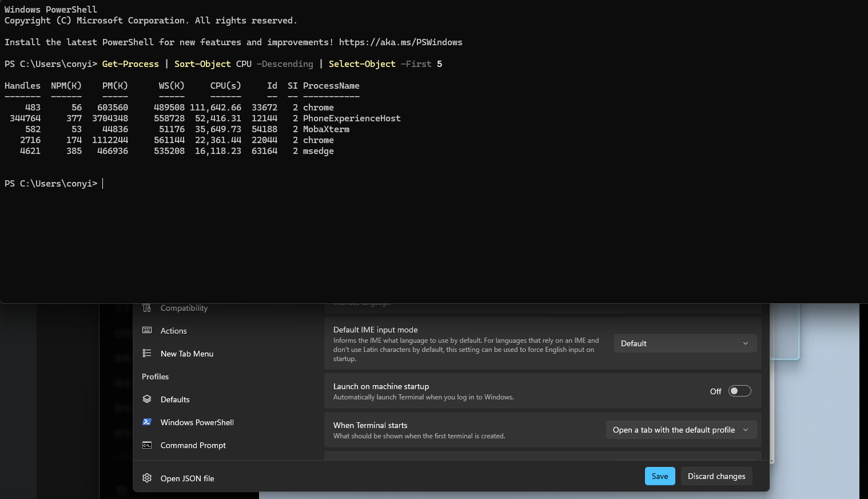Toggle Launch on machine startup switch

(740, 391)
